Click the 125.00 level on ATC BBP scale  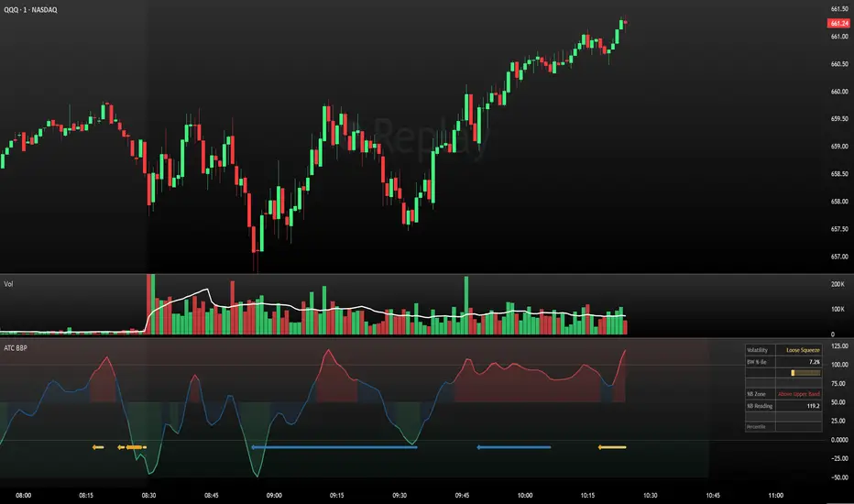coord(839,346)
